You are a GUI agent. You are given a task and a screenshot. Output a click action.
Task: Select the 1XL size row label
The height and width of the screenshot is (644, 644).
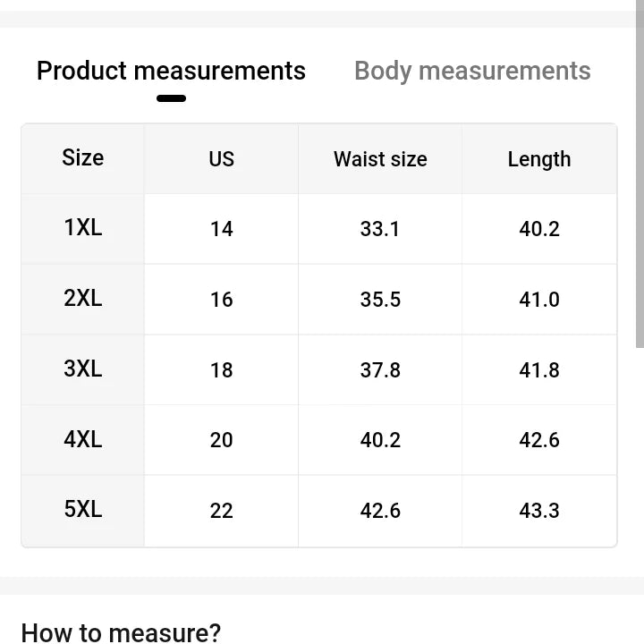[x=83, y=228]
